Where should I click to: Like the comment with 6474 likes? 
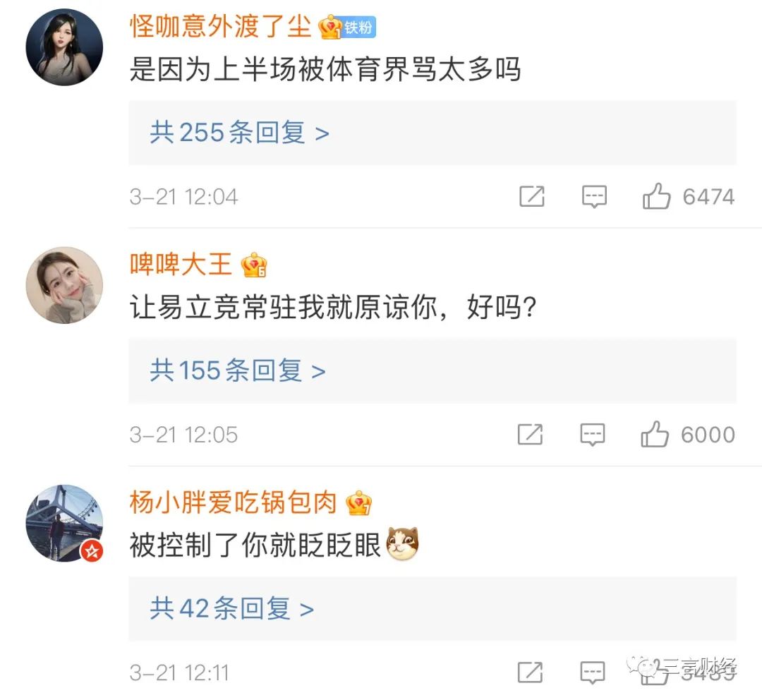(x=656, y=196)
